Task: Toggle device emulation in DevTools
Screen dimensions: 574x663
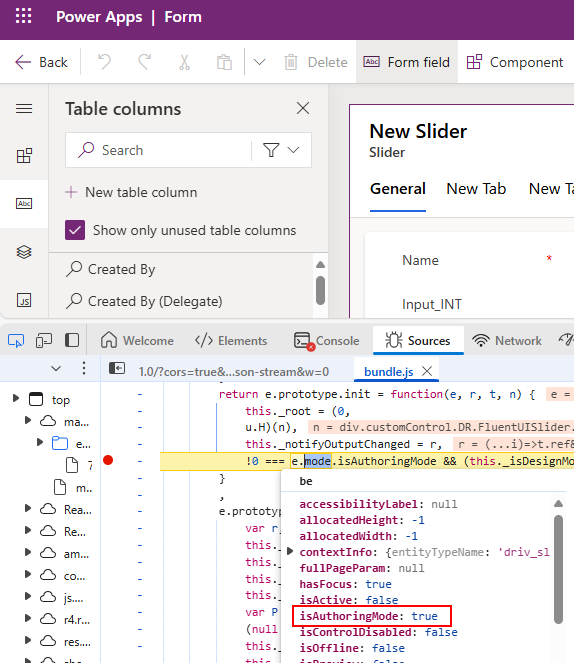Action: click(x=44, y=340)
